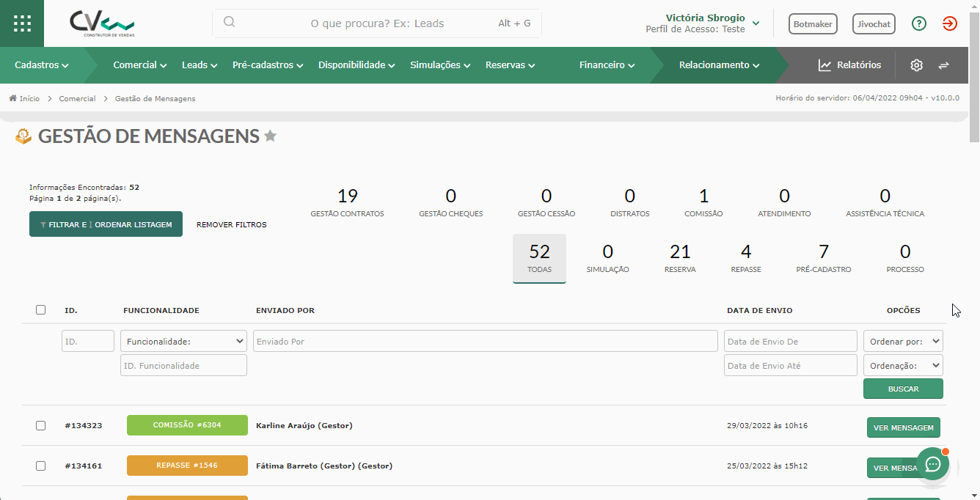This screenshot has width=980, height=500.
Task: Open the Funcionalidade filter dropdown
Action: point(183,341)
